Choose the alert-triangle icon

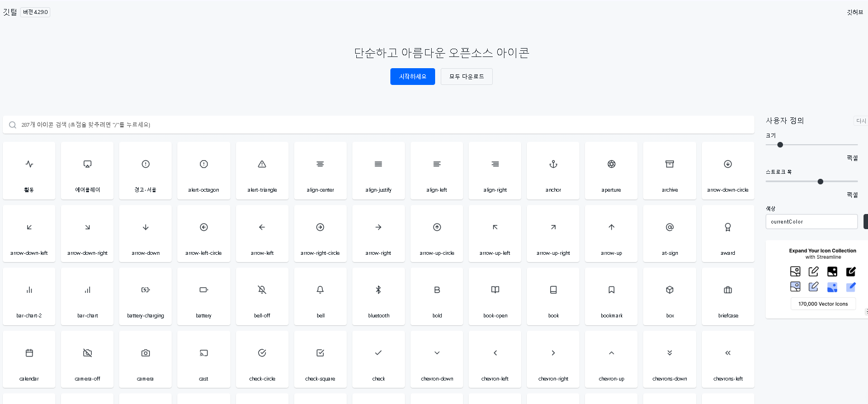pyautogui.click(x=262, y=170)
